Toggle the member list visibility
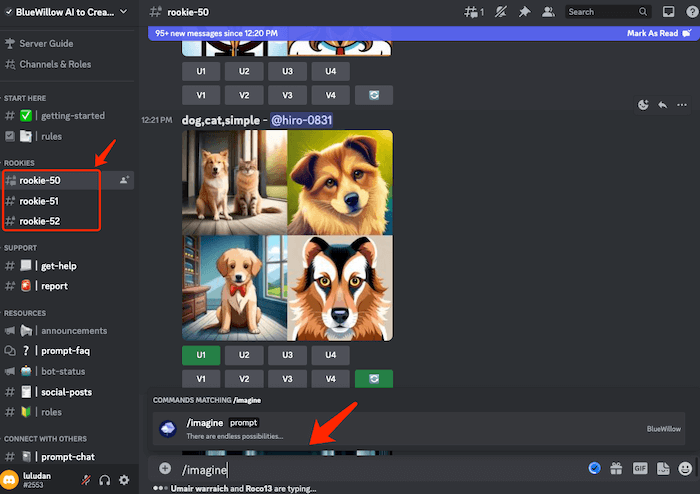 [x=548, y=12]
